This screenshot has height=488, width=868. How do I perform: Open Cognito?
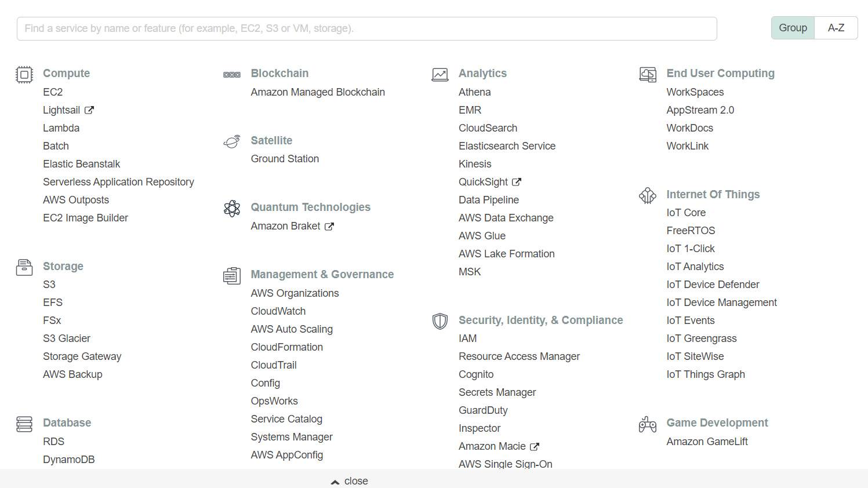tap(476, 374)
